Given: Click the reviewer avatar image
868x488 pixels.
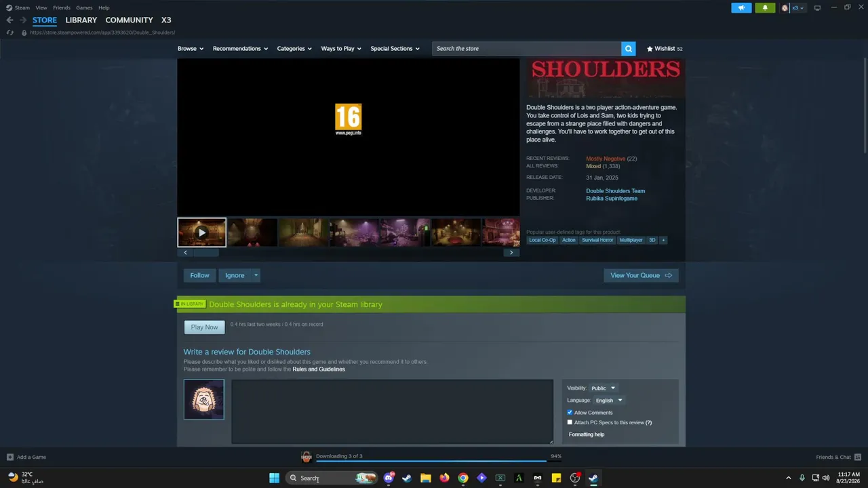Looking at the screenshot, I should [203, 399].
